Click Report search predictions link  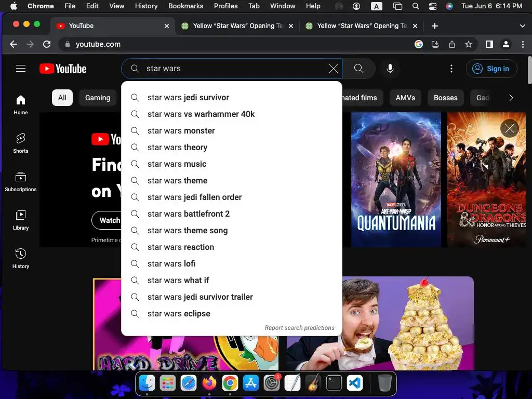click(x=299, y=328)
